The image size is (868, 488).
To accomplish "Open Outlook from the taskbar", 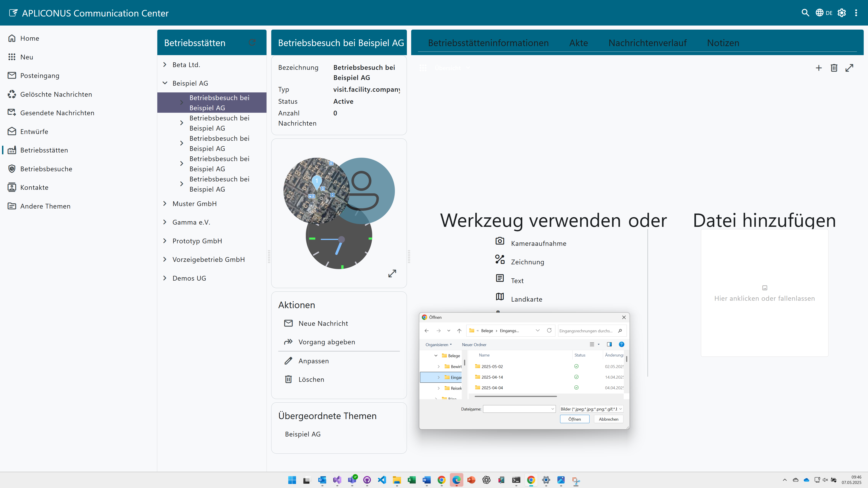I will pos(322,480).
